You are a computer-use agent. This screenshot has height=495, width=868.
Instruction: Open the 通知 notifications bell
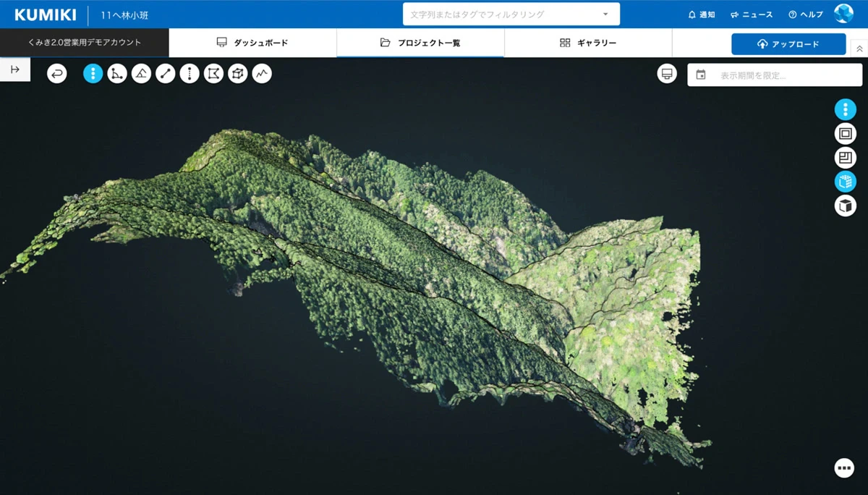(702, 14)
